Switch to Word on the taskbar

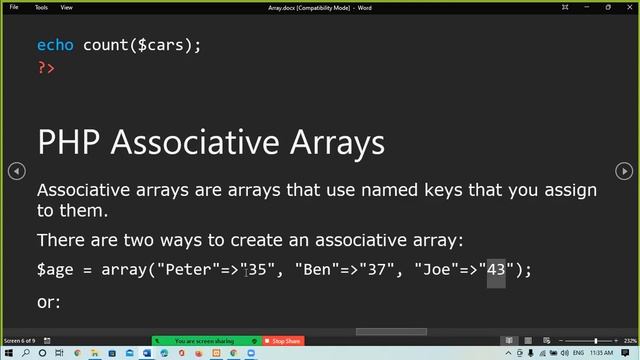(x=147, y=353)
